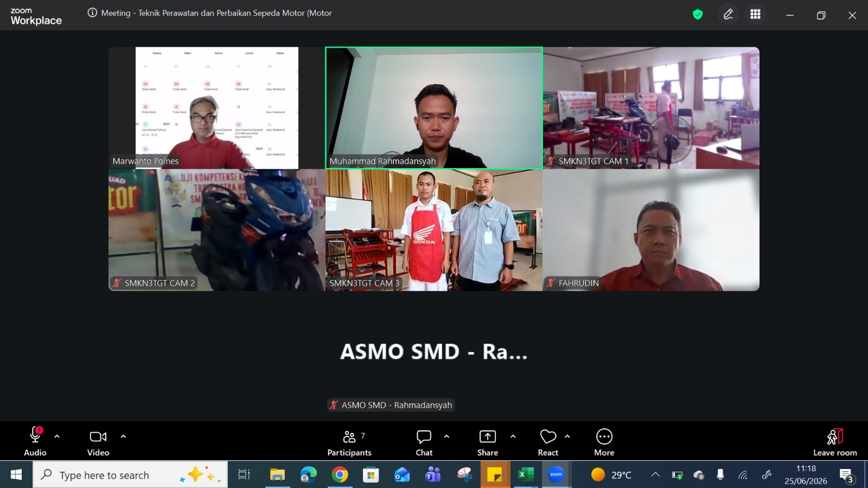The height and width of the screenshot is (488, 868).
Task: Start screen Share
Action: click(488, 442)
